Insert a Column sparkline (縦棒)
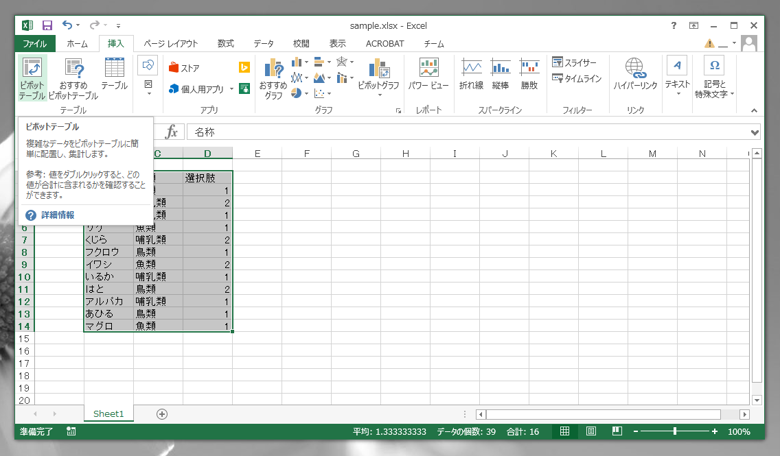Viewport: 780px width, 456px height. pyautogui.click(x=500, y=74)
